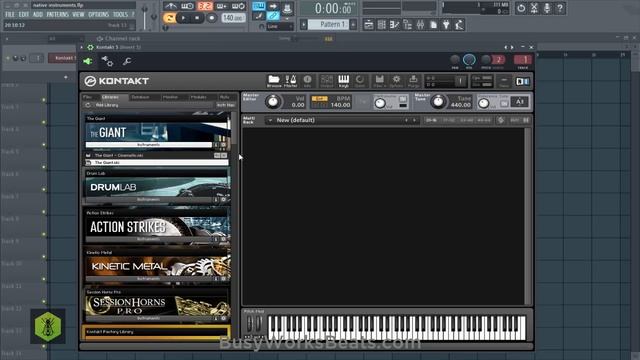Open the EDIT menu
This screenshot has height=360, width=640.
[24, 14]
